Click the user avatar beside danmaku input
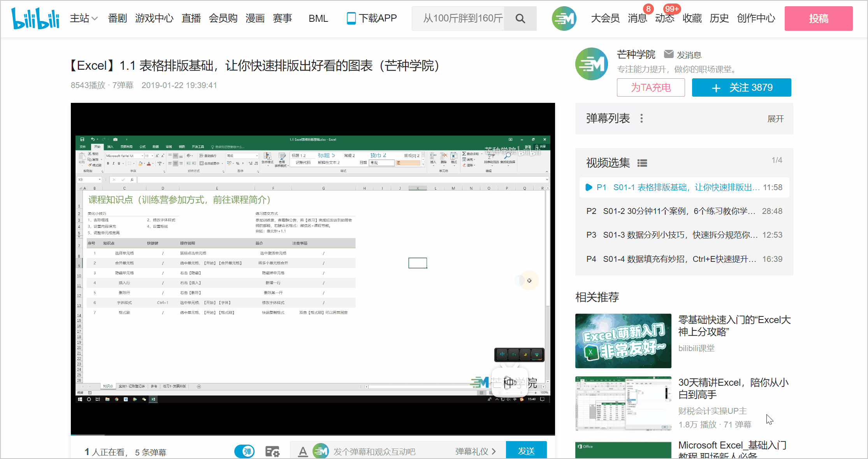The image size is (868, 459). pos(321,451)
